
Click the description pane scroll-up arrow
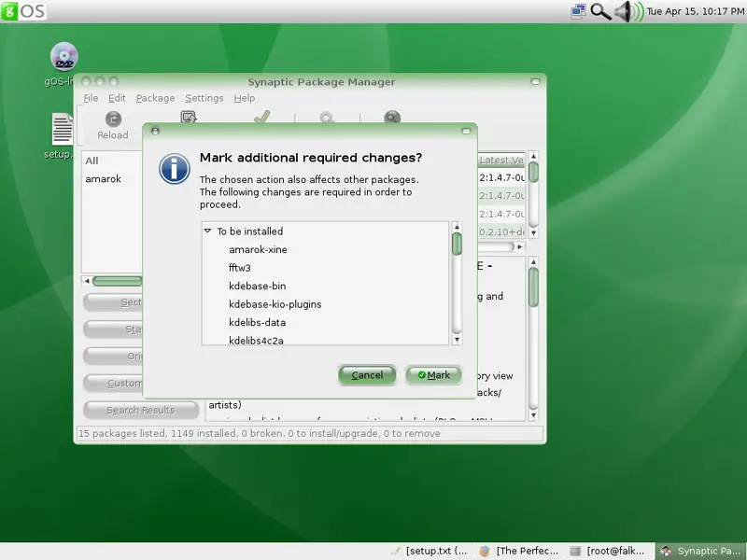pos(533,262)
